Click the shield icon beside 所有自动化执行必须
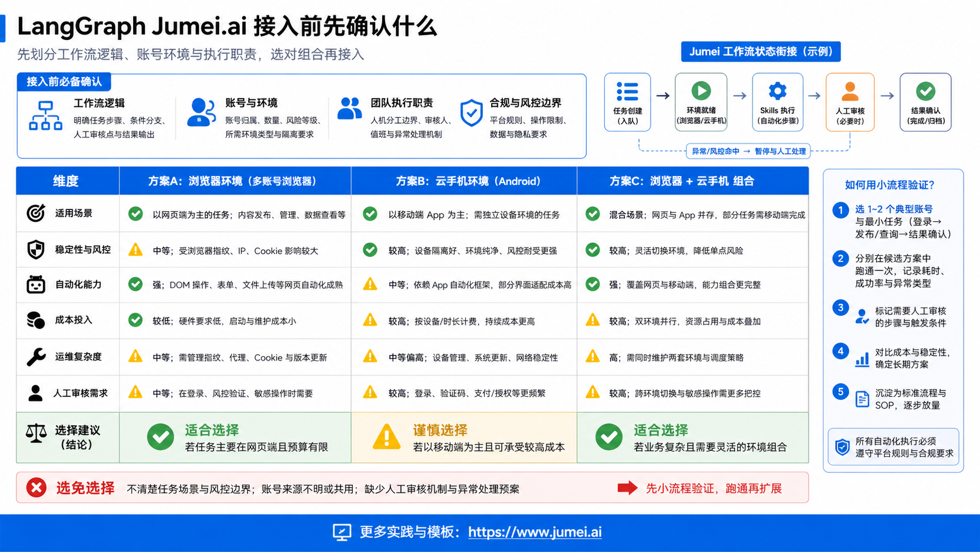The height and width of the screenshot is (552, 980). [x=842, y=448]
